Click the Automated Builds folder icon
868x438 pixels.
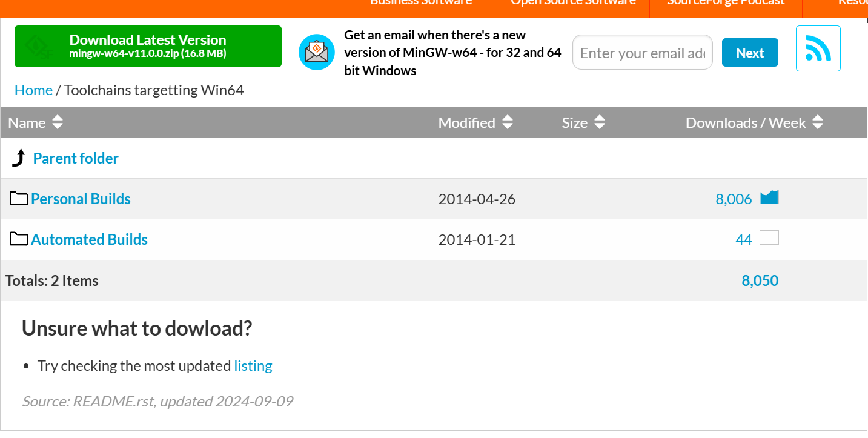click(19, 239)
